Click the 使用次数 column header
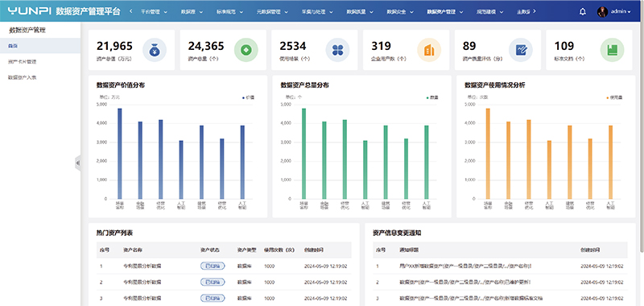This screenshot has height=306, width=644. click(279, 250)
